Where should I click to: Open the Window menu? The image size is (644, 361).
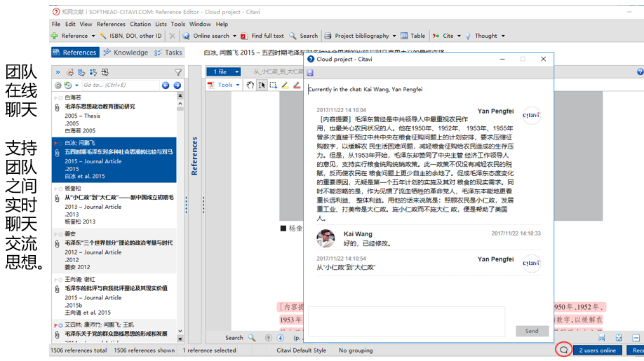[200, 25]
